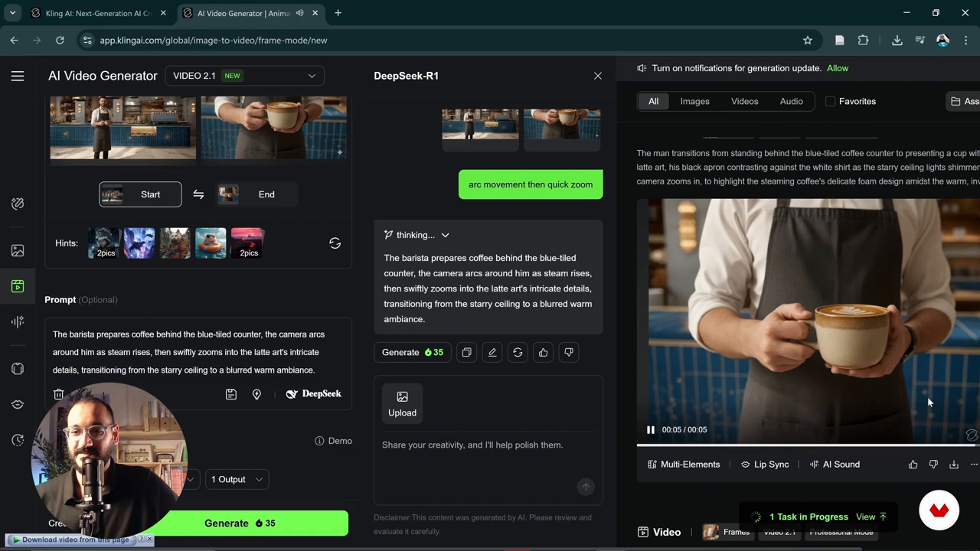Open the Demo link

click(x=333, y=441)
